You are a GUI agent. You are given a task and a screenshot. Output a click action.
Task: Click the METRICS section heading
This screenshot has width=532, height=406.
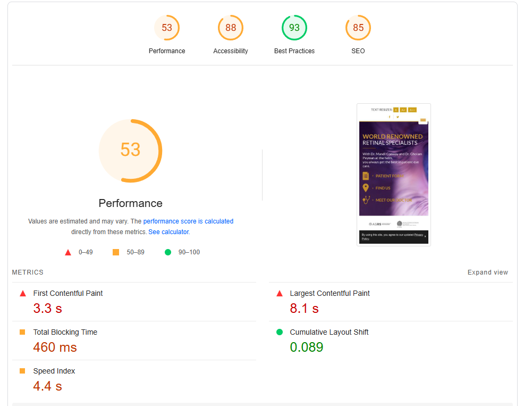click(x=28, y=272)
